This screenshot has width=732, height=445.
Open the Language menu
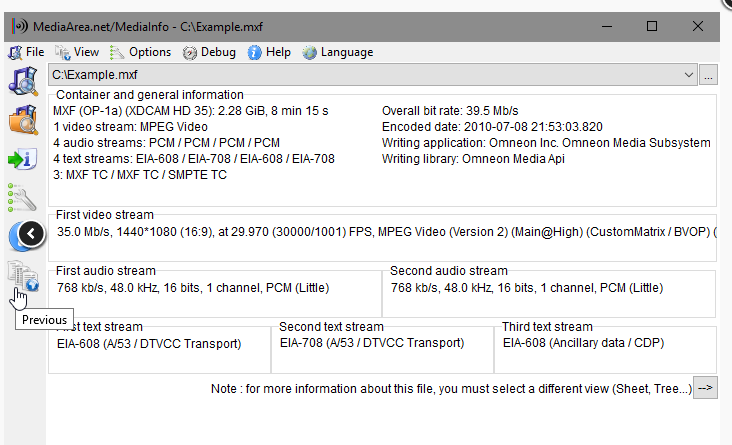[337, 52]
